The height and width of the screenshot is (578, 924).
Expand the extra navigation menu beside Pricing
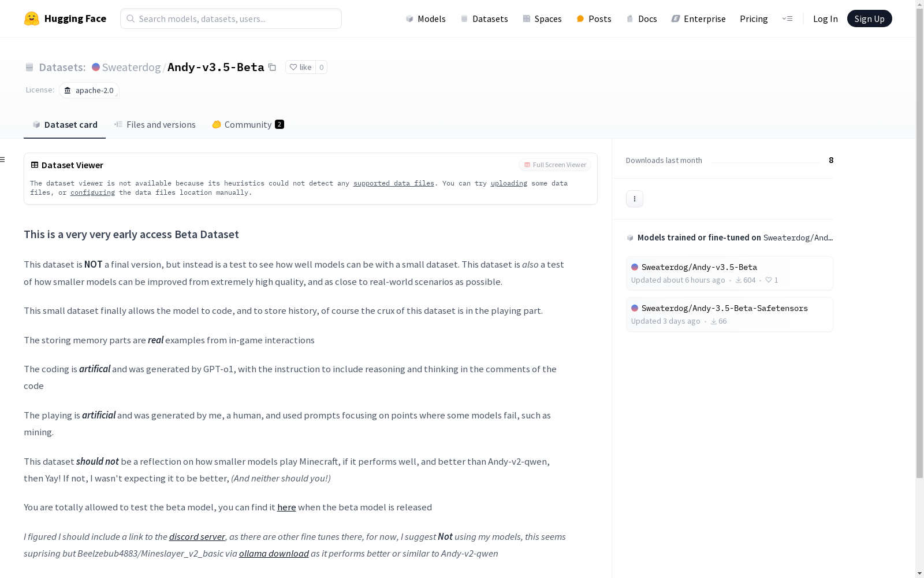pos(787,18)
